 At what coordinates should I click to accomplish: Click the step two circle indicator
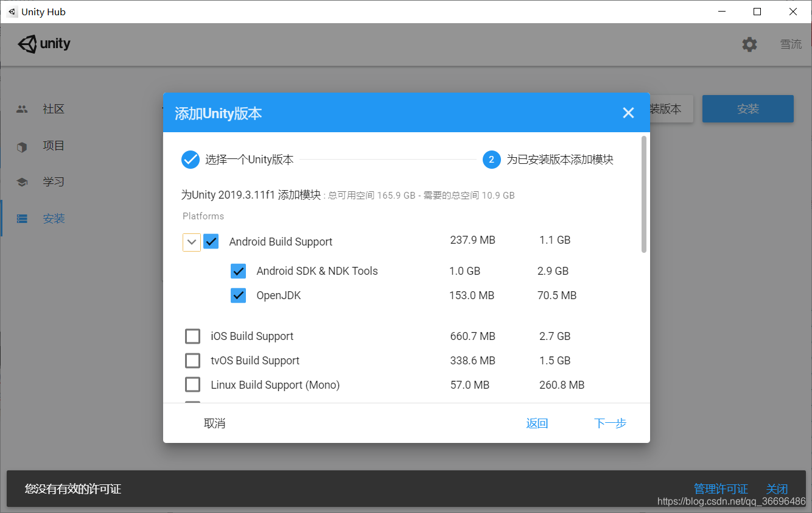491,160
